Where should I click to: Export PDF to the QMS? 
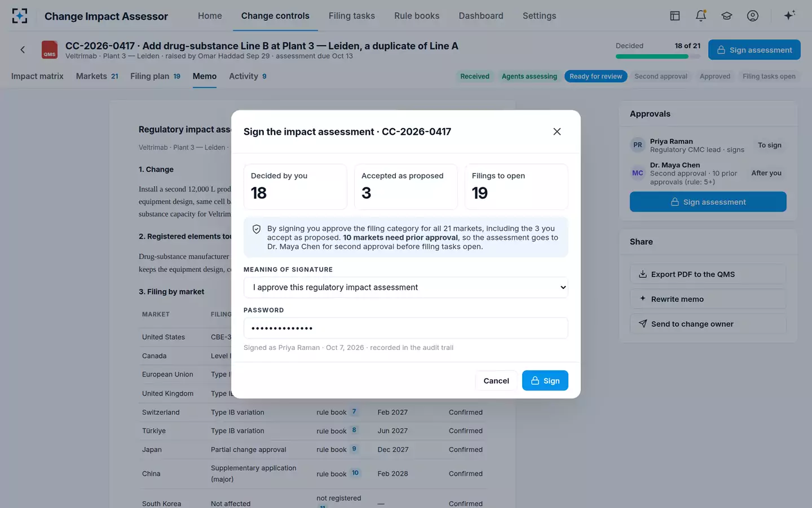[x=708, y=274]
